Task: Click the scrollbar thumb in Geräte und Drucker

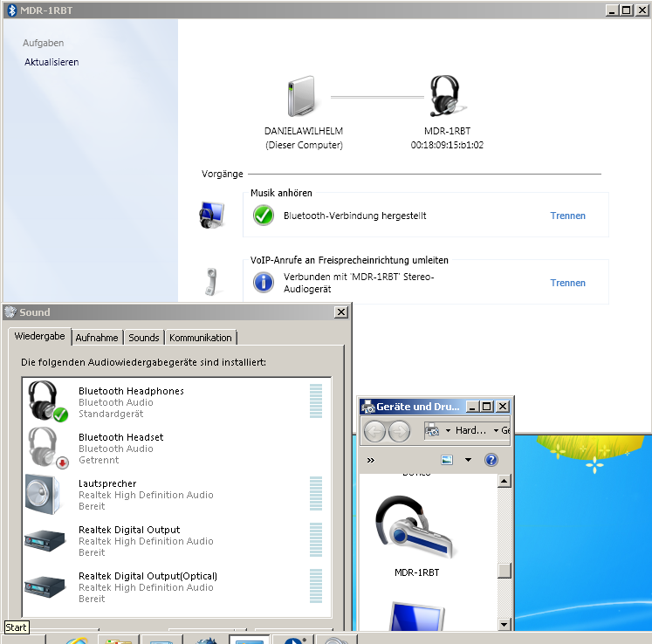Action: tap(504, 571)
